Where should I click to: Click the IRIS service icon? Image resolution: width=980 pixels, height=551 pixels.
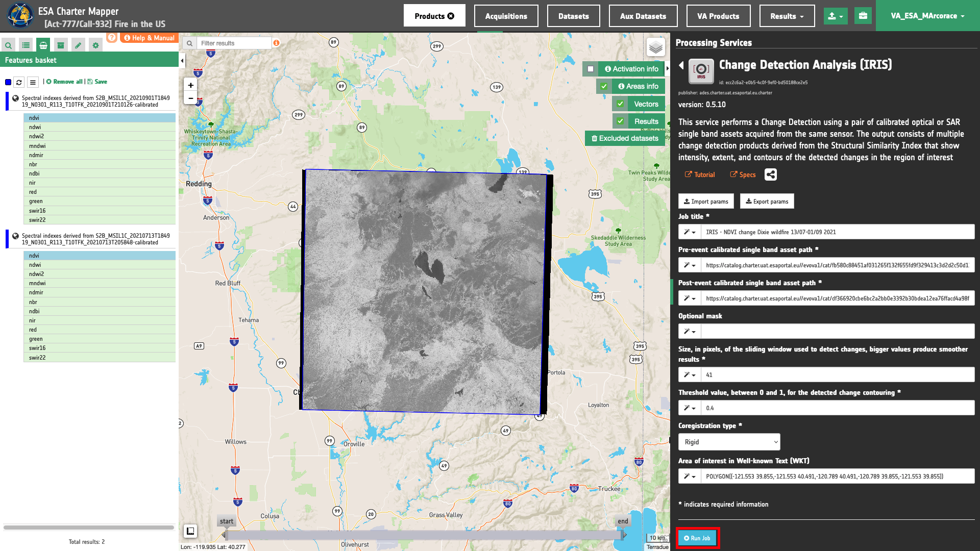point(701,71)
